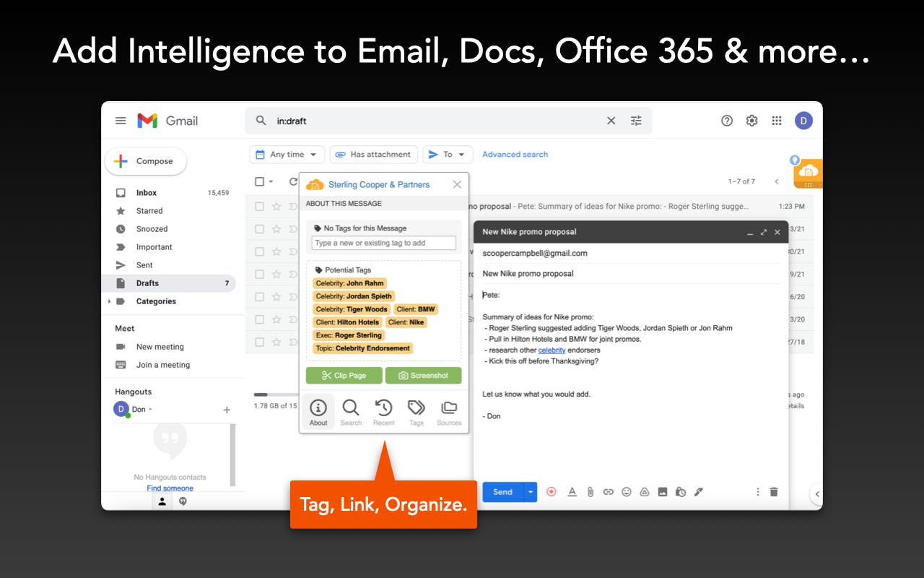Open the Any time filter dropdown
The image size is (924, 578).
(x=287, y=155)
